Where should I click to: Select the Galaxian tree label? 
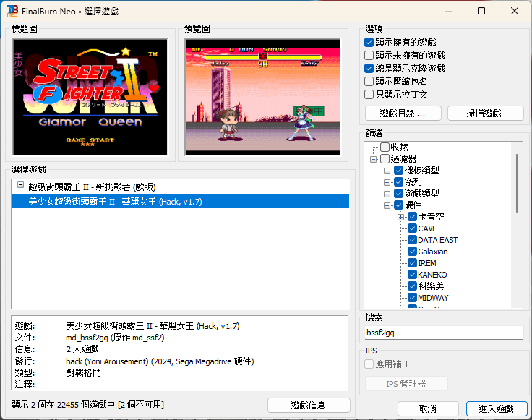click(432, 252)
